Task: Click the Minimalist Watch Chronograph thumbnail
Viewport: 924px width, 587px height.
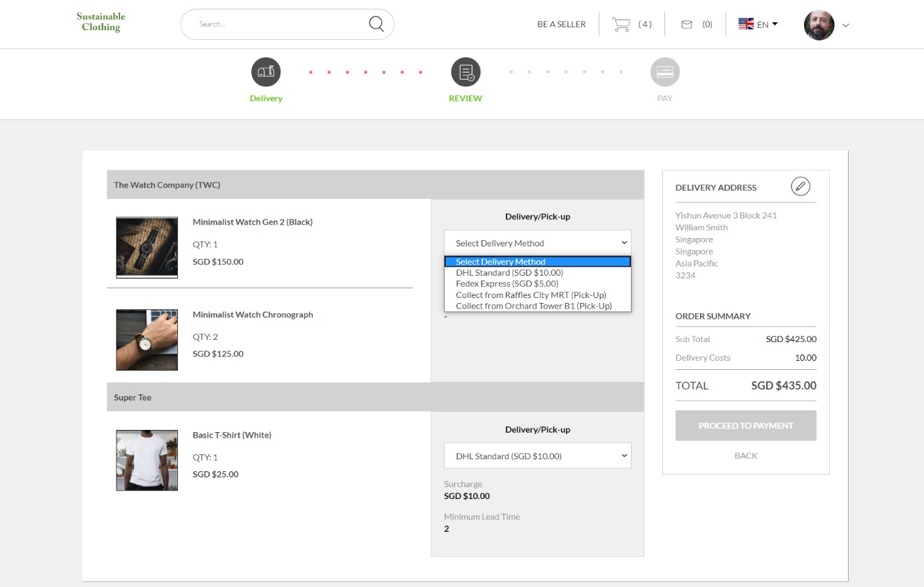Action: [147, 340]
